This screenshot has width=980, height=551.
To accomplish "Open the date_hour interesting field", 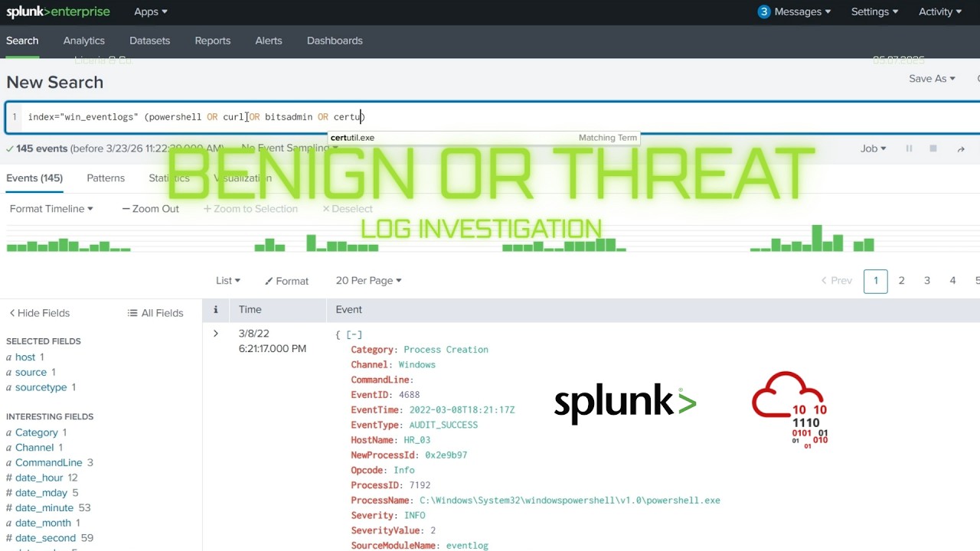I will pyautogui.click(x=39, y=478).
